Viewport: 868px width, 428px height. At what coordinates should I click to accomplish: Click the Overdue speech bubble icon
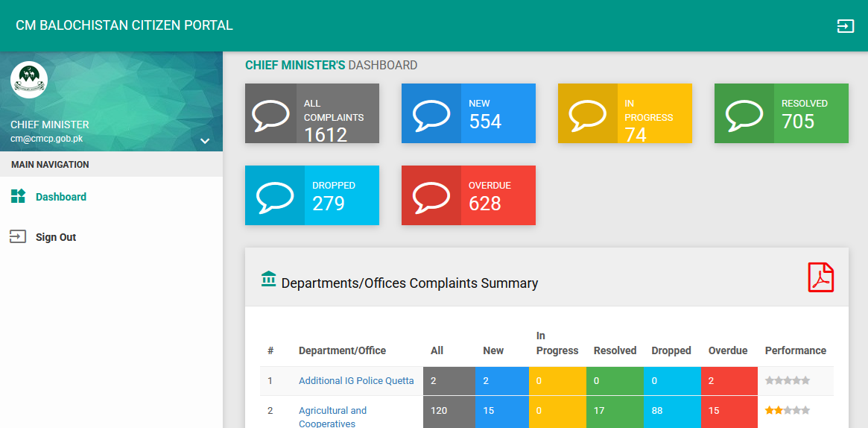pos(431,195)
